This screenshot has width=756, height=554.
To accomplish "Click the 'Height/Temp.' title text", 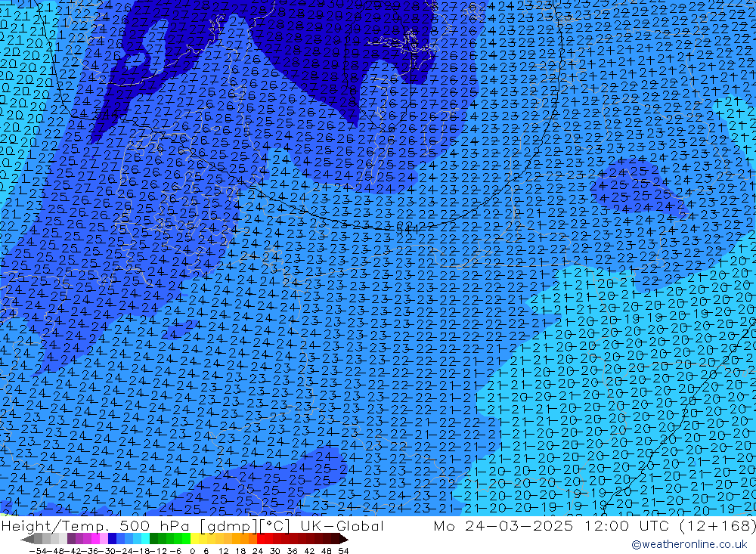I will pos(54,526).
